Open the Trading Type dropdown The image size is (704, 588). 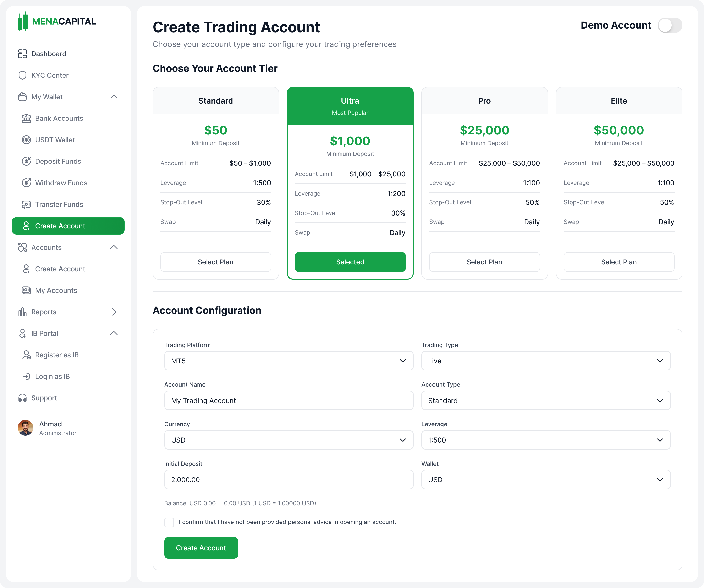click(546, 361)
